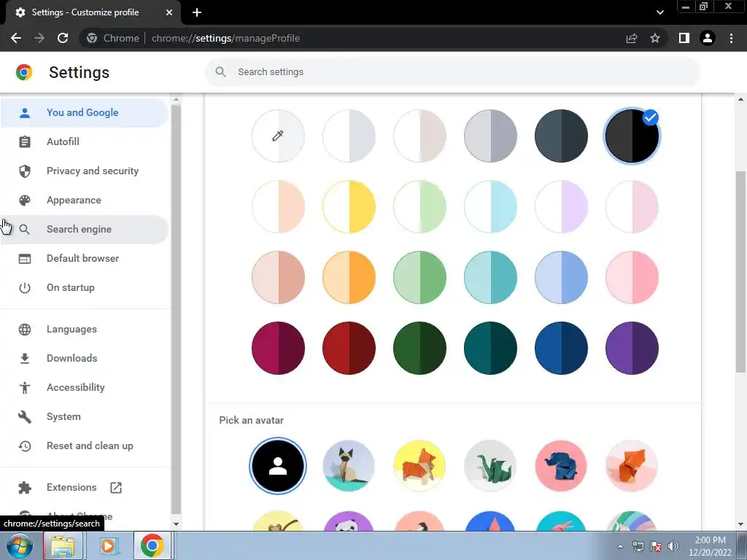Open Appearance settings

tap(85, 200)
